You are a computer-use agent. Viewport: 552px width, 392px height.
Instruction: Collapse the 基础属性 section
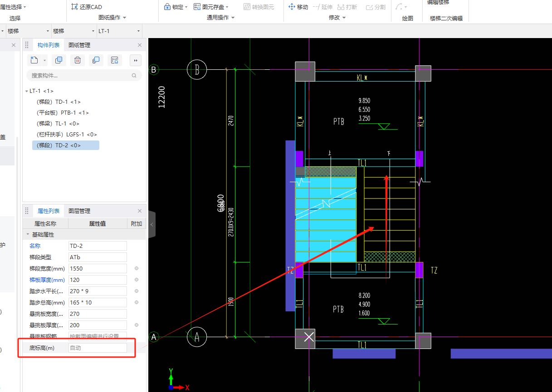28,235
